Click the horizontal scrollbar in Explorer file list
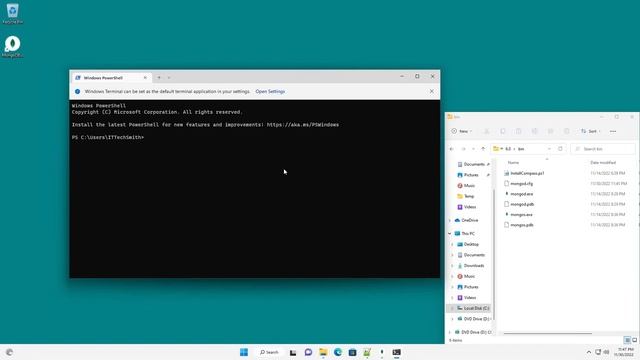Viewport: 640px width, 360px height. coord(547,333)
